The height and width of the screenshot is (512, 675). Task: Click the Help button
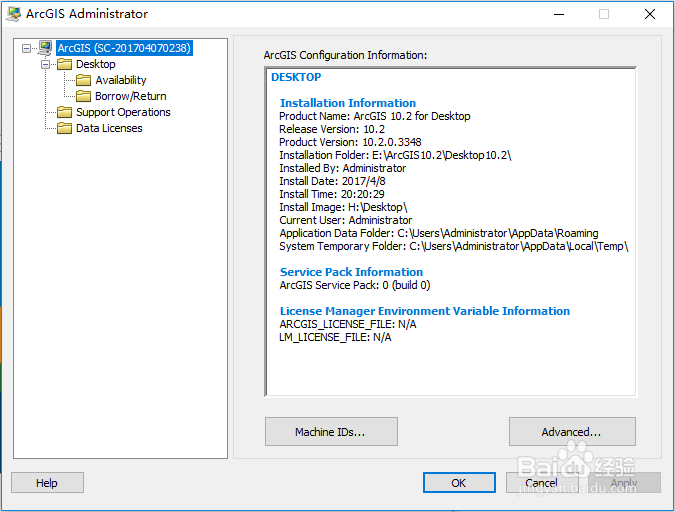47,483
